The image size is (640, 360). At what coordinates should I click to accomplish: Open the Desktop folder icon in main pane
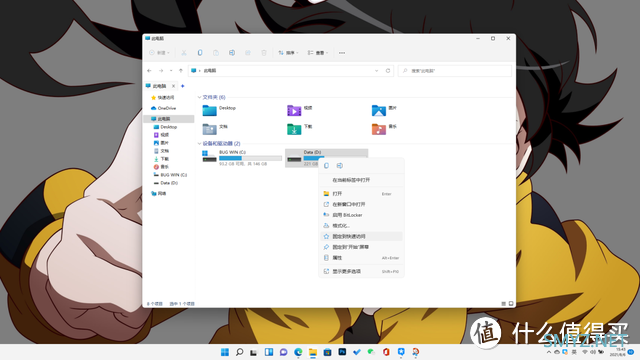[x=209, y=110]
